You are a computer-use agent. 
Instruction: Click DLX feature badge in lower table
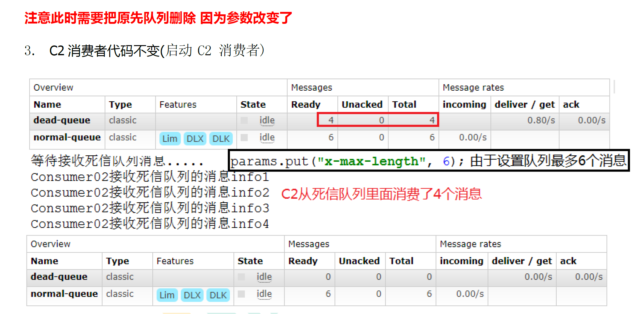click(x=192, y=295)
